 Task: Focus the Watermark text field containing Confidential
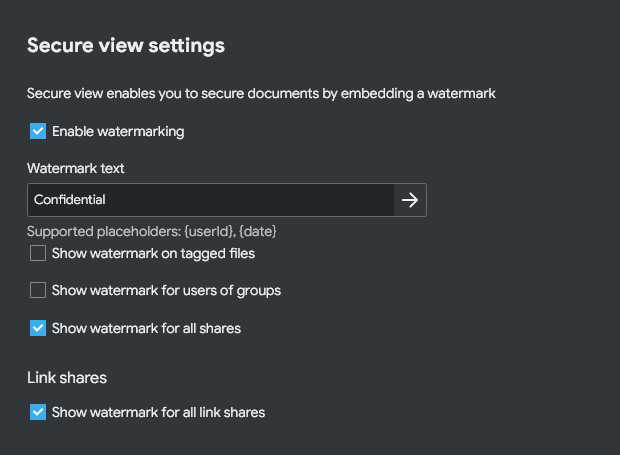tap(211, 200)
